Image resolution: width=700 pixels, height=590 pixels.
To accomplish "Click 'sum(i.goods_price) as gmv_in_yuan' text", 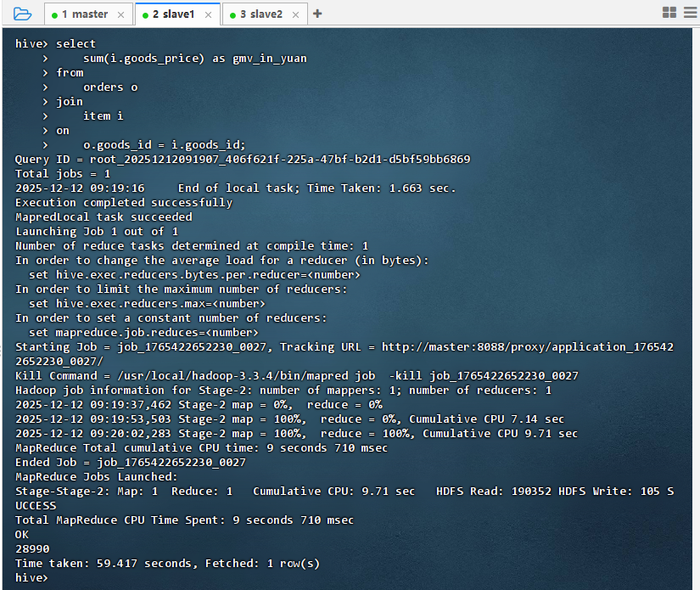I will (195, 59).
